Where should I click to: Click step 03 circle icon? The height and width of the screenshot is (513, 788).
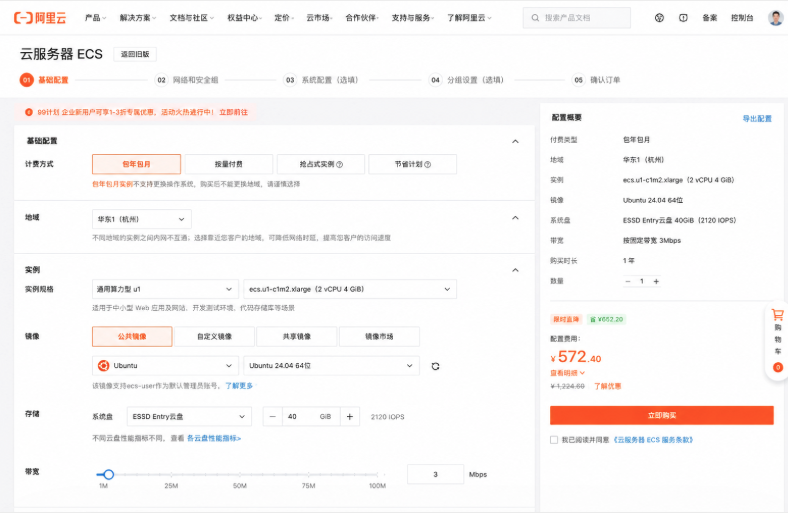290,80
